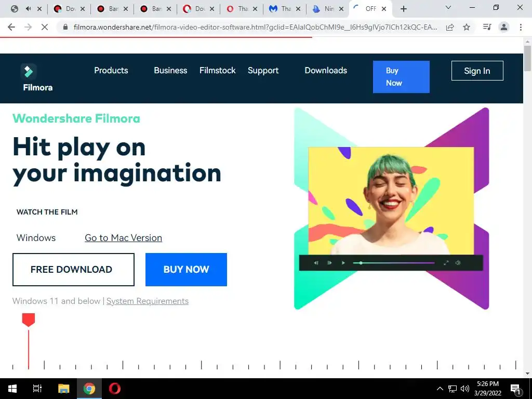Open Chrome's three-dot menu
The width and height of the screenshot is (532, 399).
coord(521,27)
